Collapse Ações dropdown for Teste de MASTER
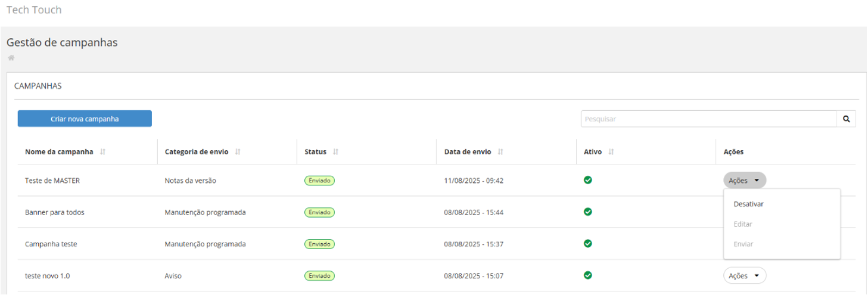The height and width of the screenshot is (298, 868). click(x=745, y=180)
